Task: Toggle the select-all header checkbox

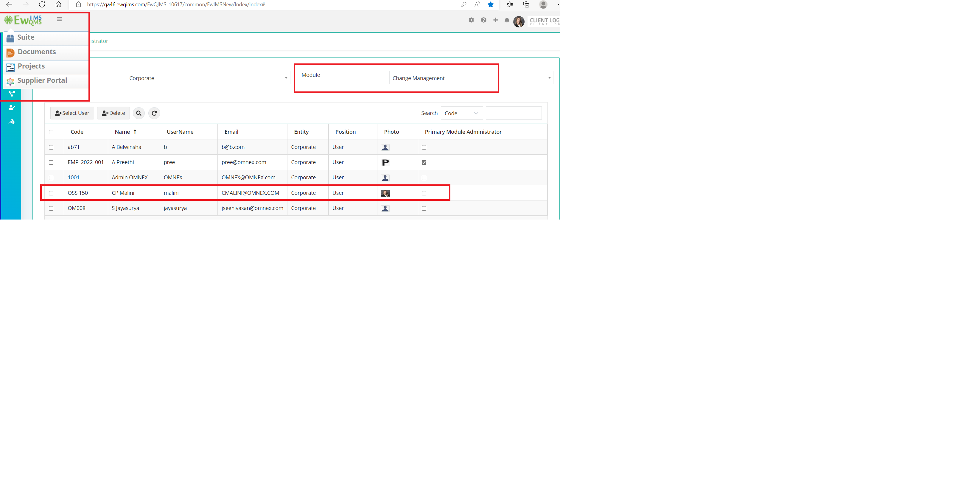Action: pos(51,132)
